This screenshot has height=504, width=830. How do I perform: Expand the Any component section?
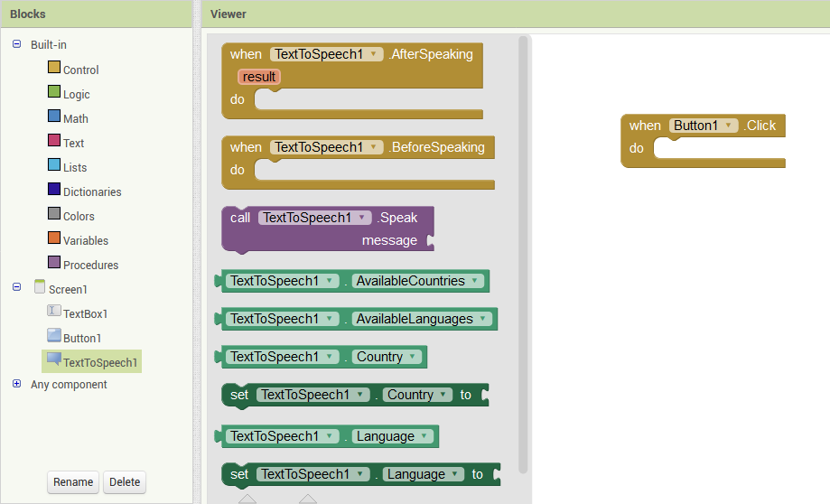click(x=17, y=384)
